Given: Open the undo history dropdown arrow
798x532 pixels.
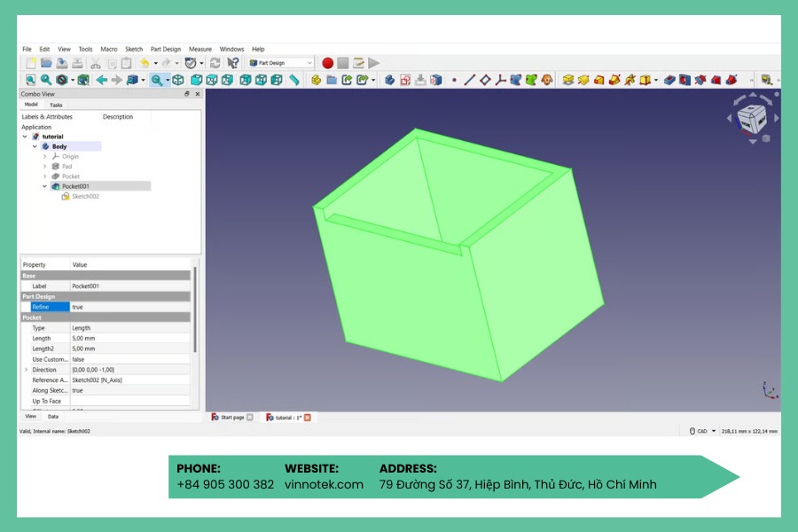Looking at the screenshot, I should coord(156,63).
